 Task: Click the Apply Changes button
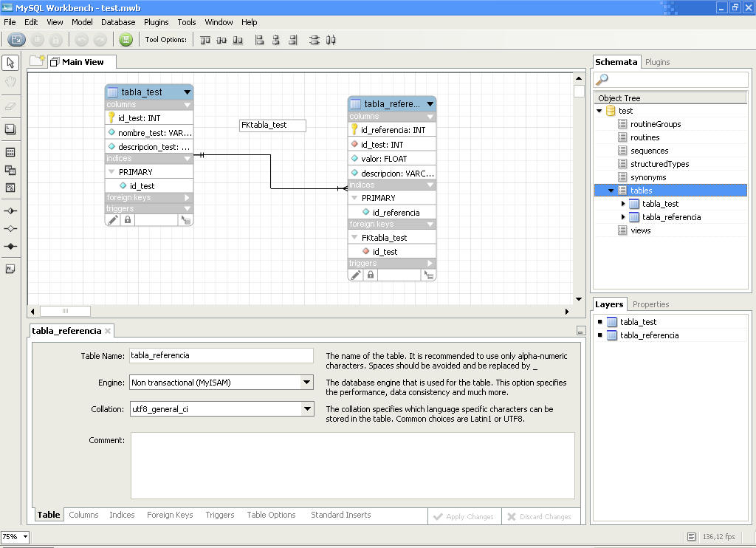click(x=464, y=517)
